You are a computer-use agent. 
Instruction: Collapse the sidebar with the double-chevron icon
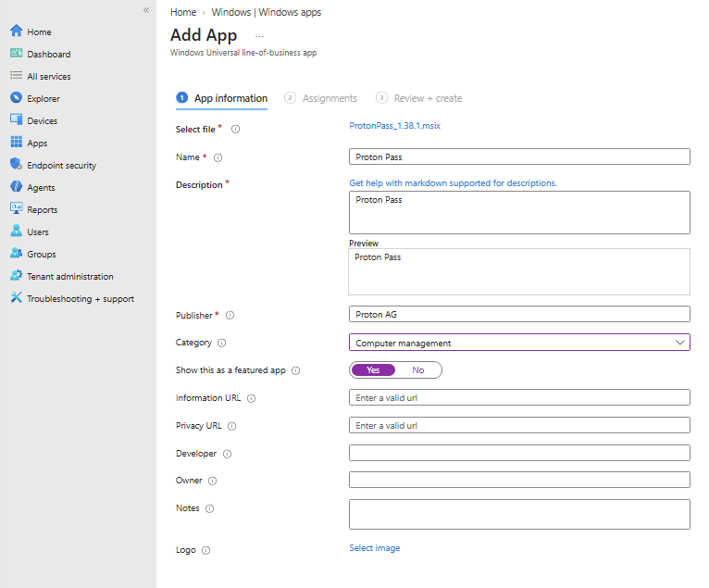tap(146, 10)
